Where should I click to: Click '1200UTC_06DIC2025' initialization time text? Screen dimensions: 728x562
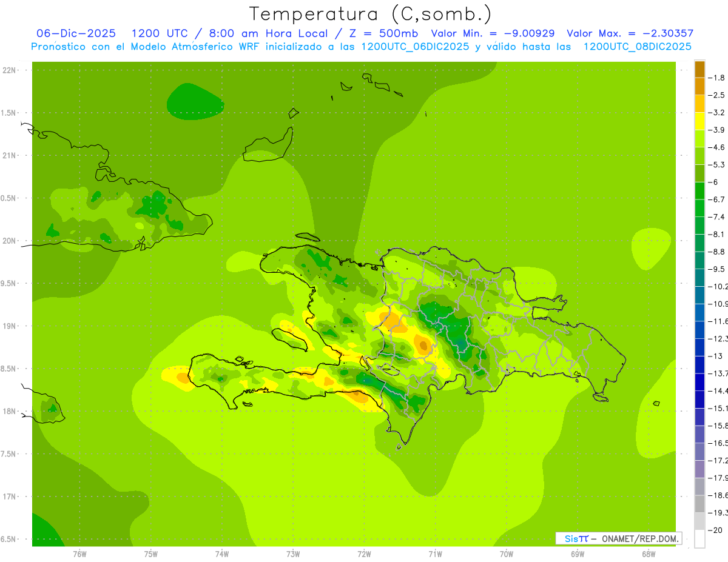pos(414,47)
